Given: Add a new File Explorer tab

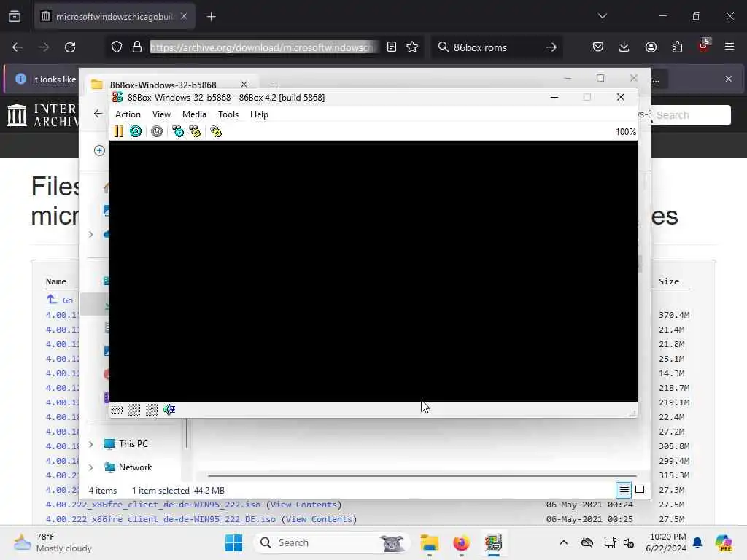Looking at the screenshot, I should (x=276, y=85).
